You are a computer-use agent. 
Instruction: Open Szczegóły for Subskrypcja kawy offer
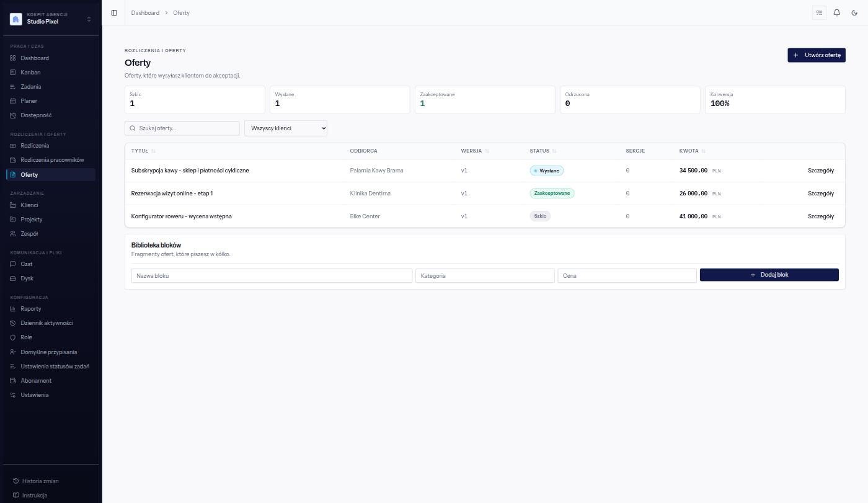point(821,171)
